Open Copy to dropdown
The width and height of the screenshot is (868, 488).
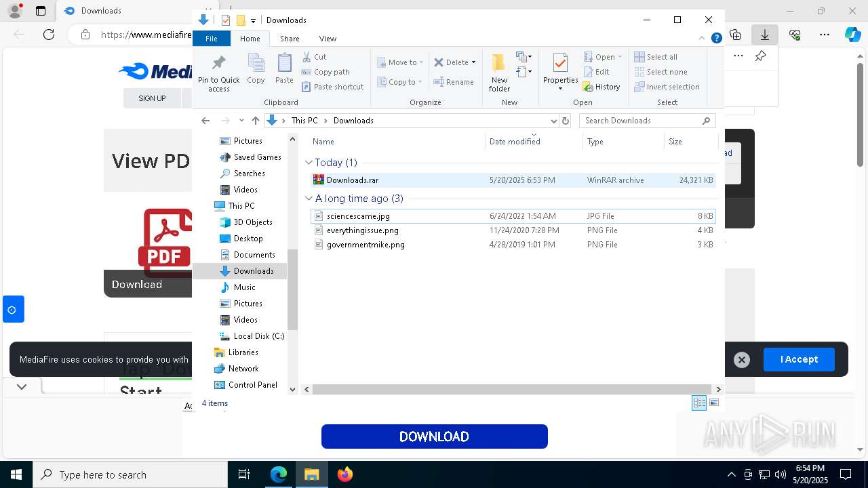400,82
